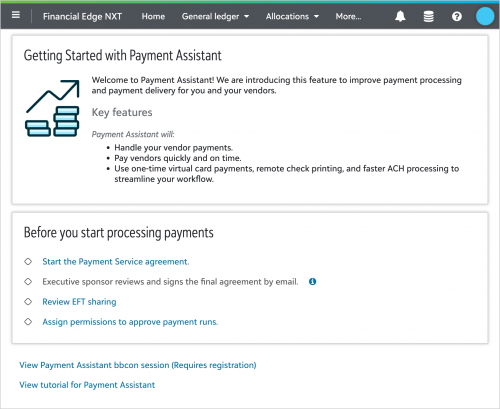
Task: Open the notifications bell
Action: click(400, 16)
